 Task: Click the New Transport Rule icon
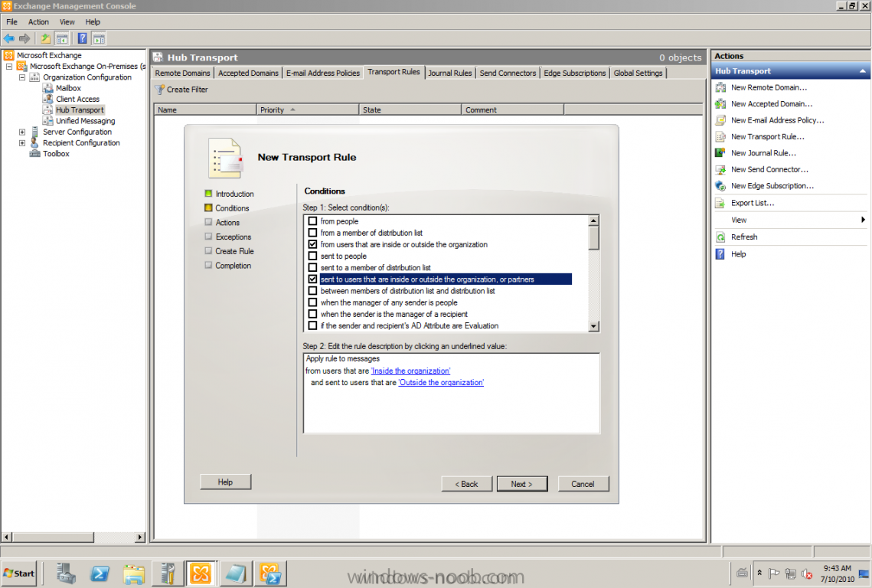pos(720,137)
